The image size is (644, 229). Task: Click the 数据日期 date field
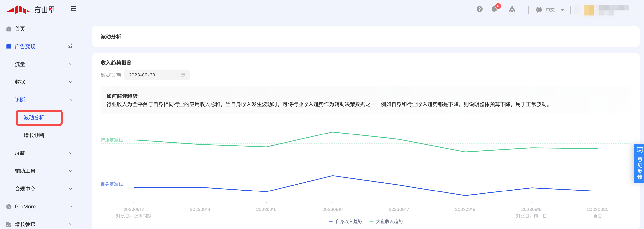point(157,75)
